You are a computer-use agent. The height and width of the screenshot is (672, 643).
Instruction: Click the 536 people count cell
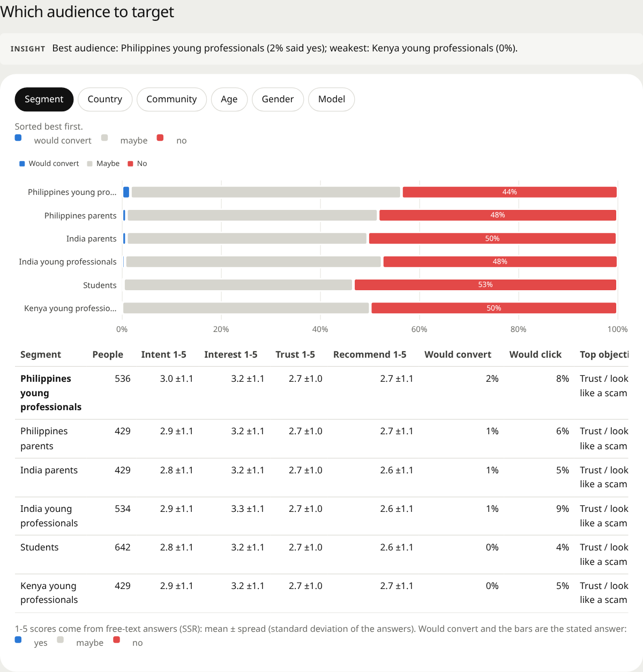coord(123,379)
